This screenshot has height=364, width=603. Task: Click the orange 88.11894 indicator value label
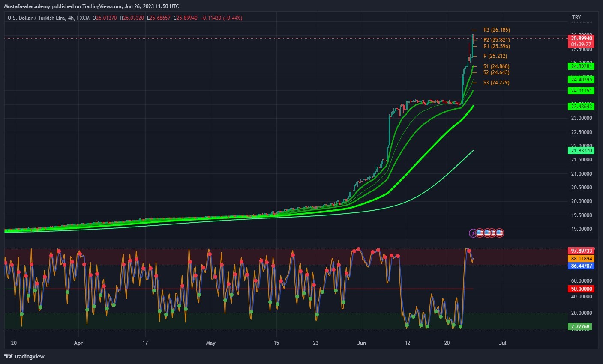click(x=582, y=259)
